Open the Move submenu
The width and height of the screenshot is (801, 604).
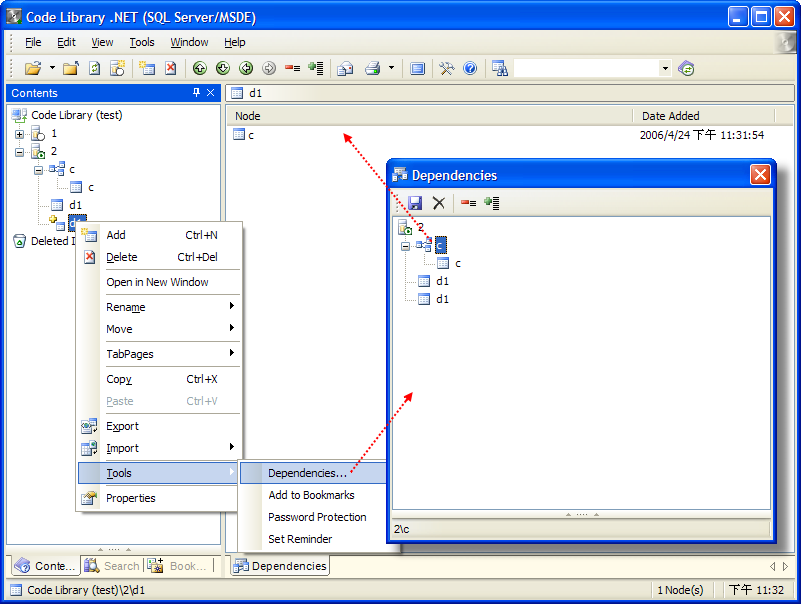(158, 329)
